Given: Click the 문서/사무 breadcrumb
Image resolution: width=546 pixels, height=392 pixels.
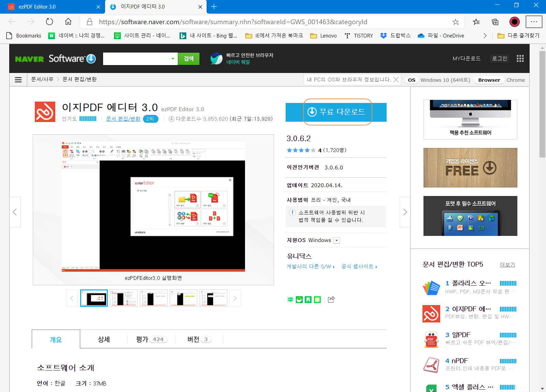Looking at the screenshot, I should [x=42, y=79].
